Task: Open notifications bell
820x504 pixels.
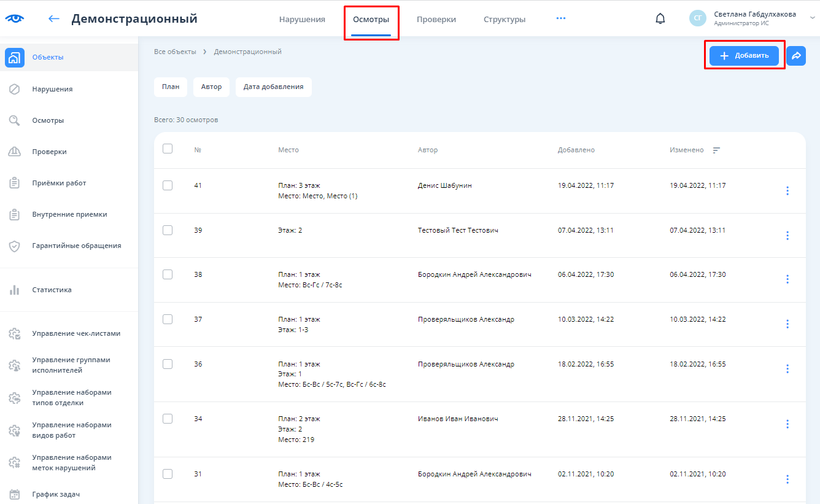Action: (660, 18)
